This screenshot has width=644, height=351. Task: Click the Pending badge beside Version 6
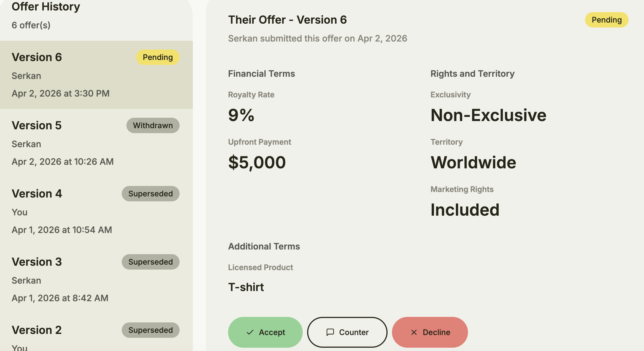pos(158,57)
